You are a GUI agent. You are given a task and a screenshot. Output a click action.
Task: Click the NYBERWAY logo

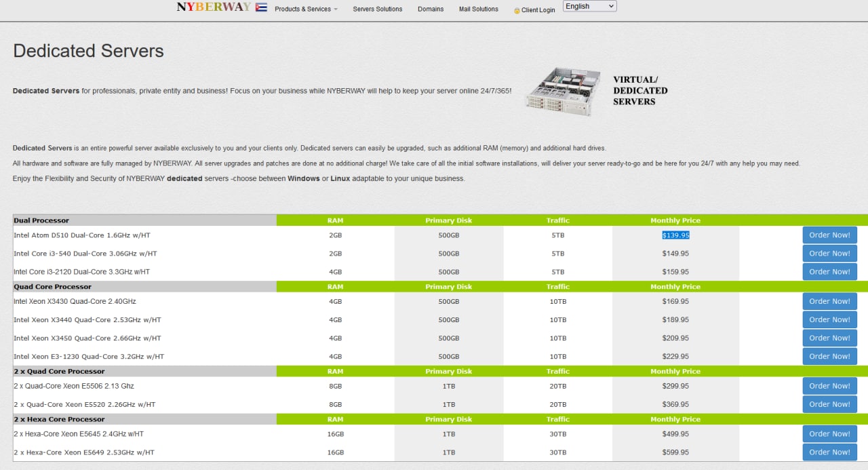[214, 7]
